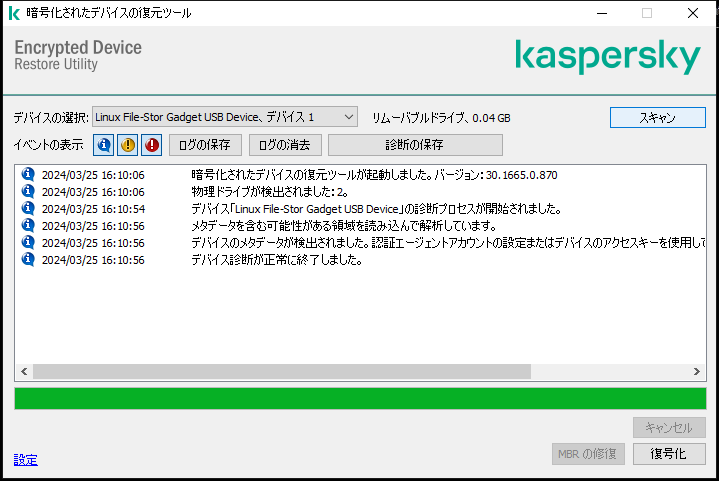Viewport: 719px width, 481px height.
Task: Click the Kaspersky K icon in title bar
Action: click(x=14, y=13)
